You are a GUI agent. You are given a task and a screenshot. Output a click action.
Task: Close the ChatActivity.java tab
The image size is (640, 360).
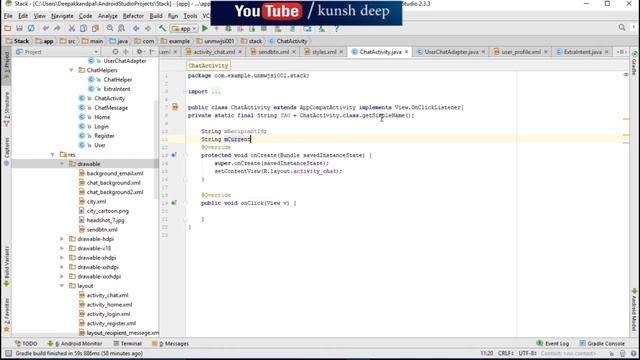pos(407,52)
